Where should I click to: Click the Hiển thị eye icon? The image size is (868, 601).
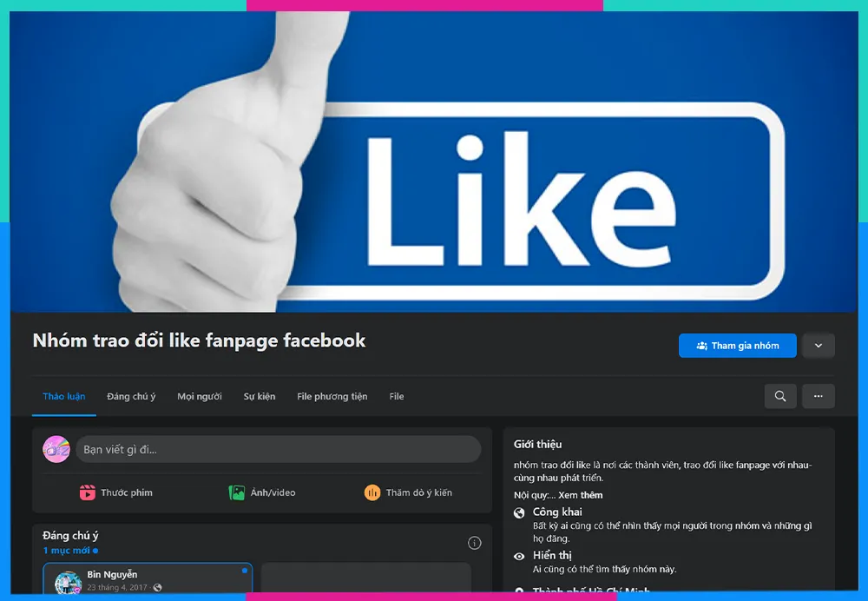(519, 557)
